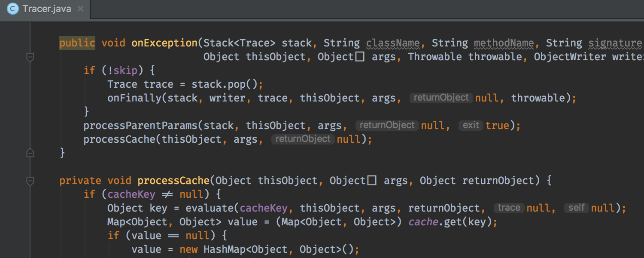Image resolution: width=644 pixels, height=258 pixels.
Task: Click cacheKey in the if condition
Action: click(131, 194)
